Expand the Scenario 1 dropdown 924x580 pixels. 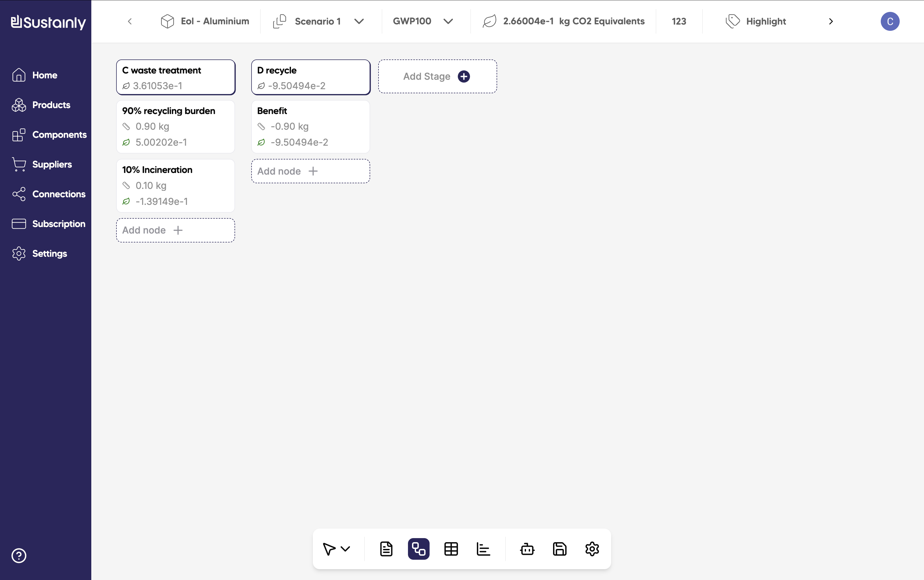tap(359, 21)
